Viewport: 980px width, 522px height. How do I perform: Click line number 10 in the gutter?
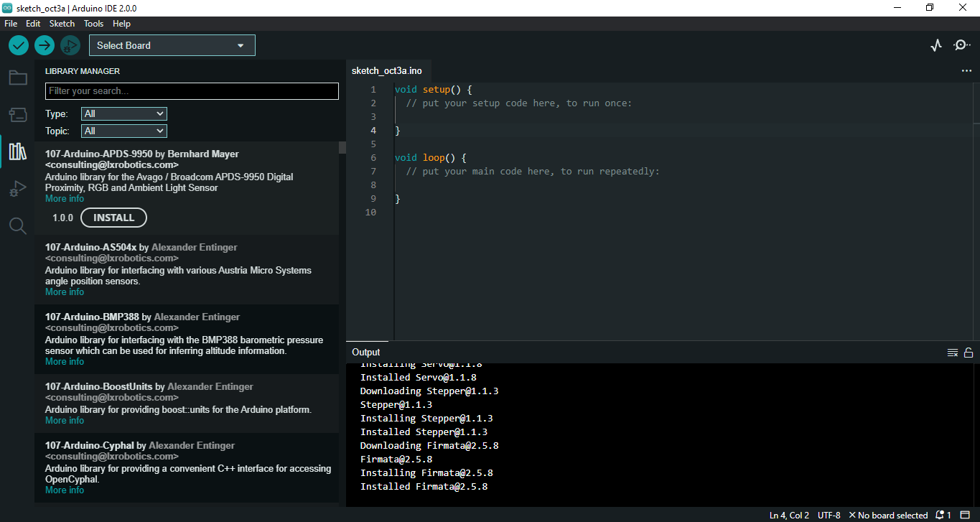pyautogui.click(x=370, y=213)
